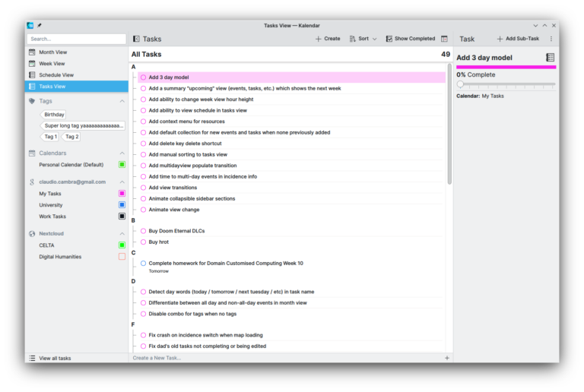Image resolution: width=584 pixels, height=392 pixels.
Task: Click the Schedule View sidebar icon
Action: coord(32,75)
